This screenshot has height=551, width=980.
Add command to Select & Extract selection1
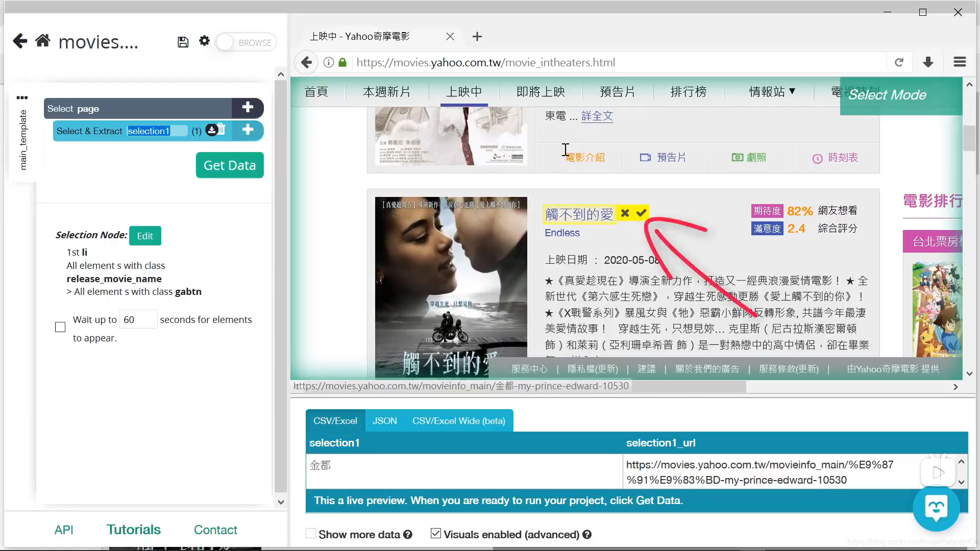click(248, 130)
